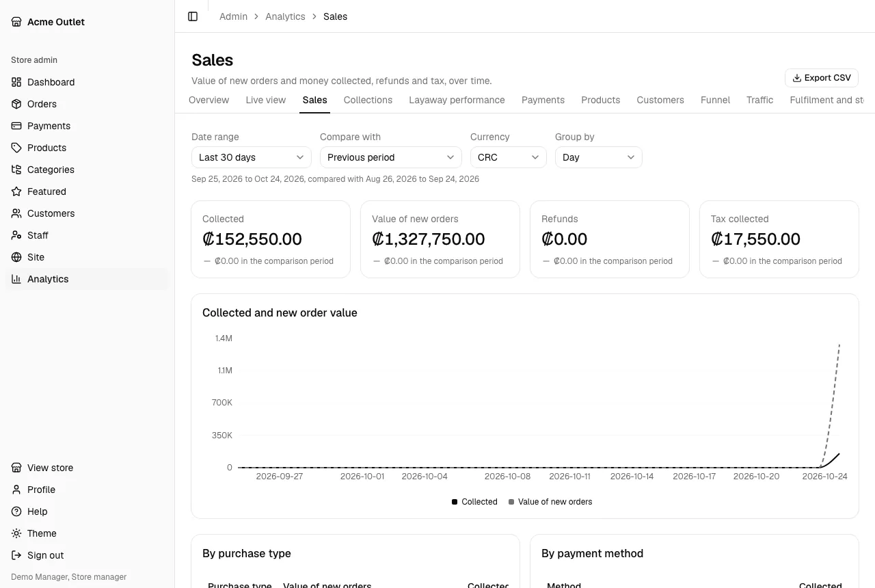This screenshot has width=875, height=588.
Task: Toggle Value of new orders legend entry
Action: (550, 502)
